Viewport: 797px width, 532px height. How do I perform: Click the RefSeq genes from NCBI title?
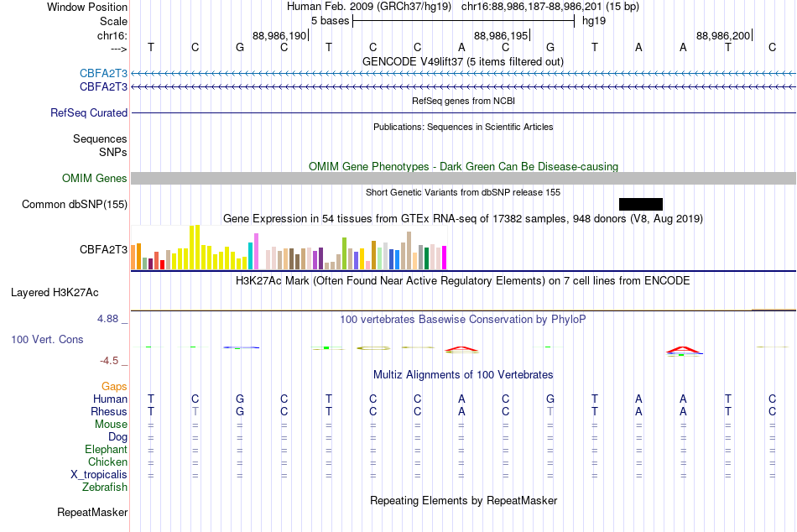tap(464, 101)
